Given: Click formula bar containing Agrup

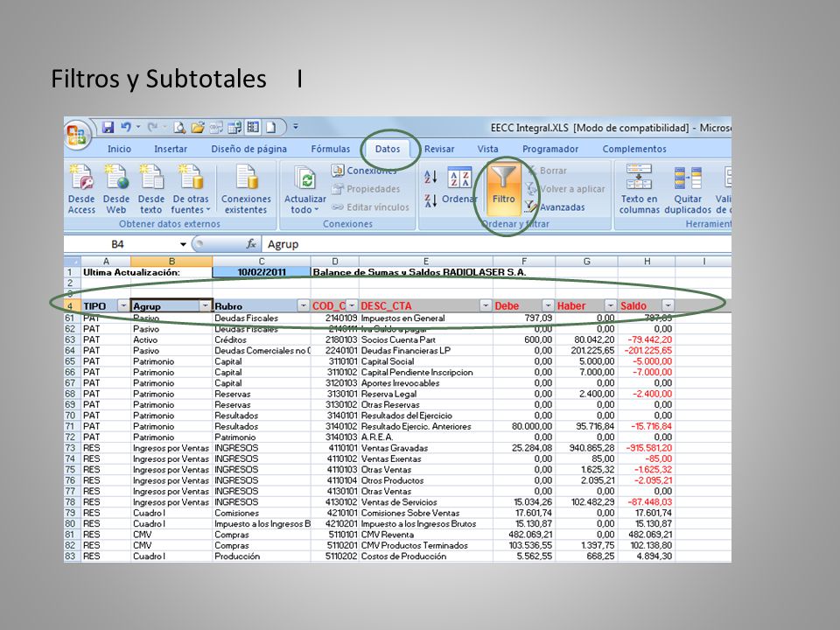Looking at the screenshot, I should tap(495, 244).
